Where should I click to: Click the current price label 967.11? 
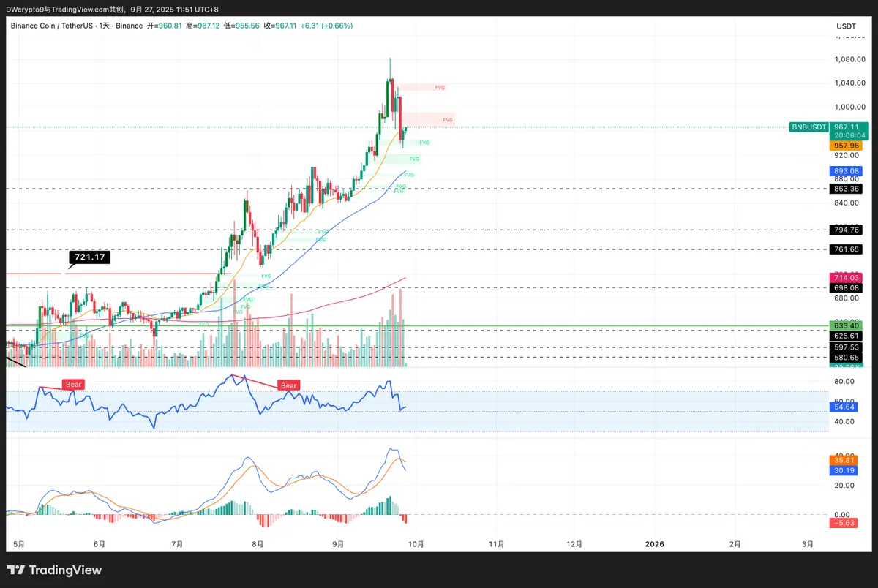846,127
